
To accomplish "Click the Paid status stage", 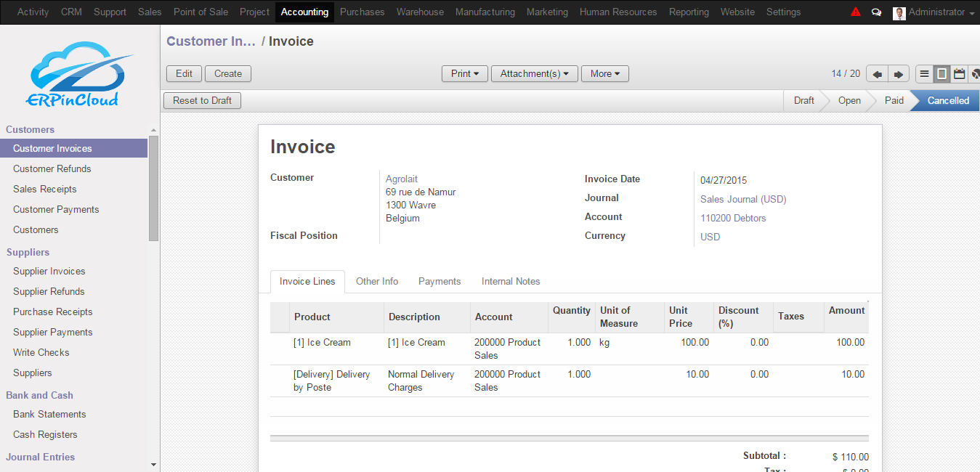I will (894, 101).
